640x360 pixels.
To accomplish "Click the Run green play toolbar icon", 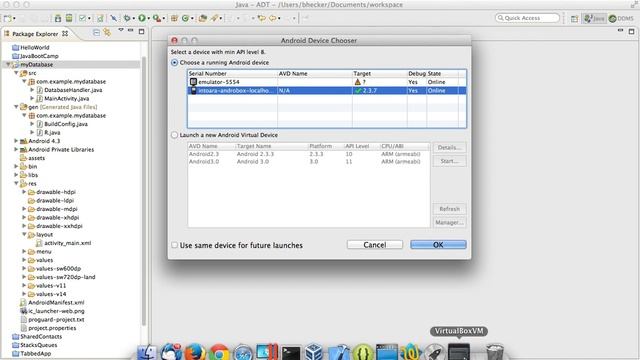I will pyautogui.click(x=142, y=18).
